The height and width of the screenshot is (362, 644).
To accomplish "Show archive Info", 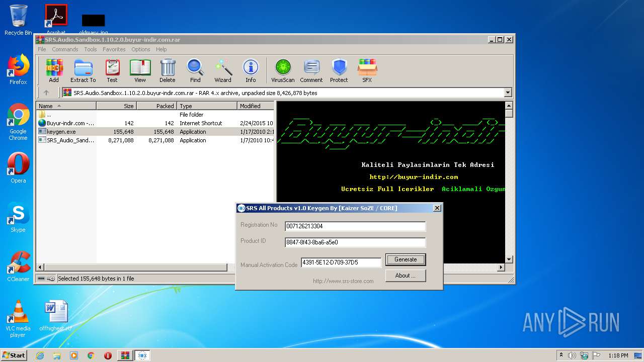I will 251,71.
